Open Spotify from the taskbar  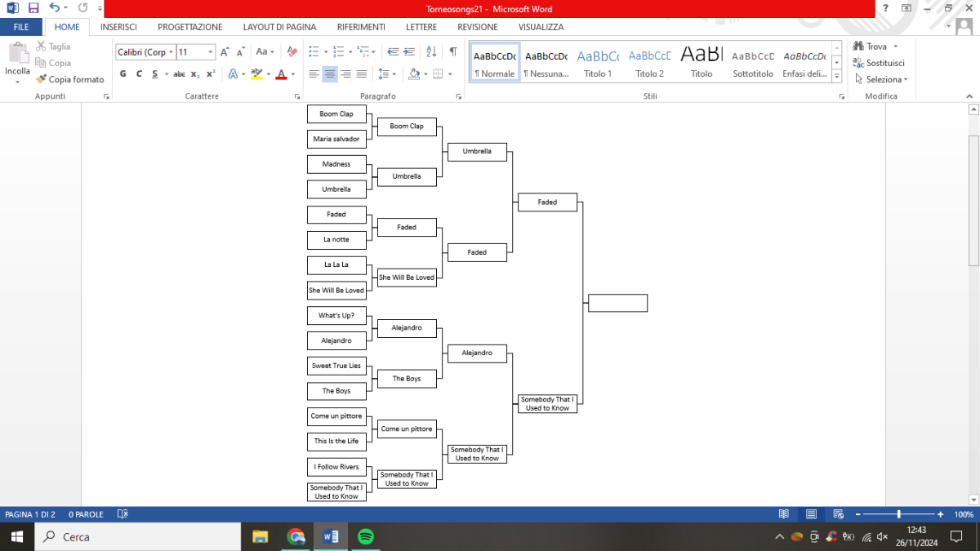pyautogui.click(x=366, y=536)
